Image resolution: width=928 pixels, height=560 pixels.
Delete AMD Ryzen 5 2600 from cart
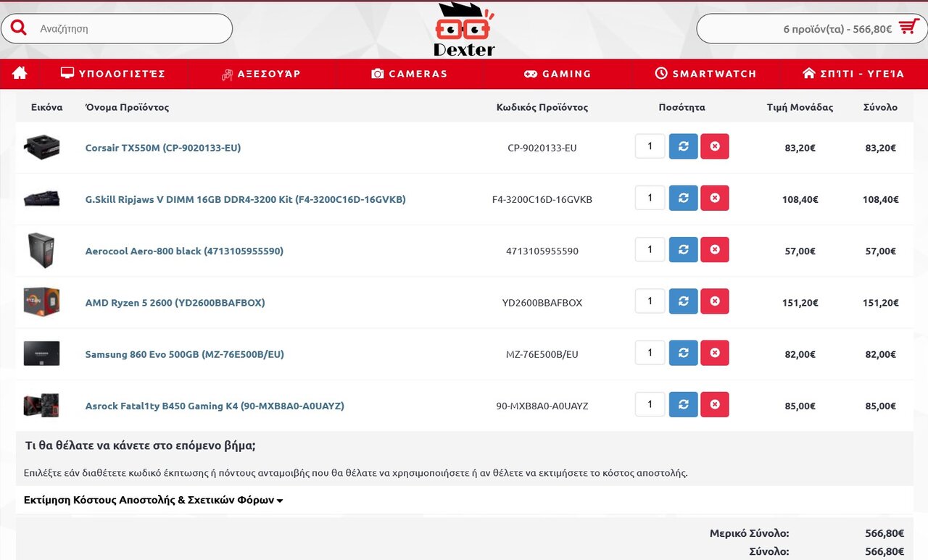pos(715,301)
